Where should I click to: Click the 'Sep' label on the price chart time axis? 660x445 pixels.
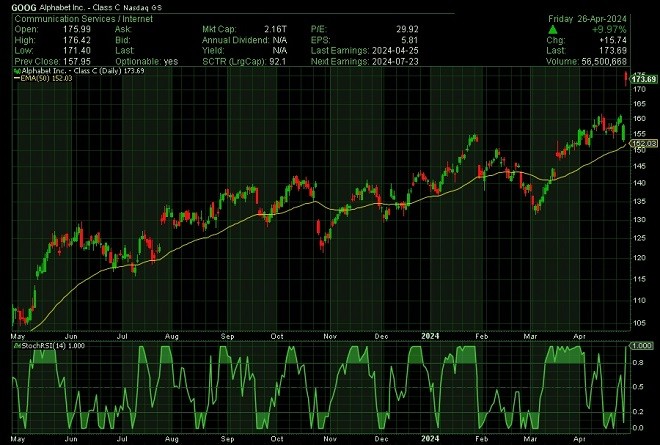pos(227,336)
